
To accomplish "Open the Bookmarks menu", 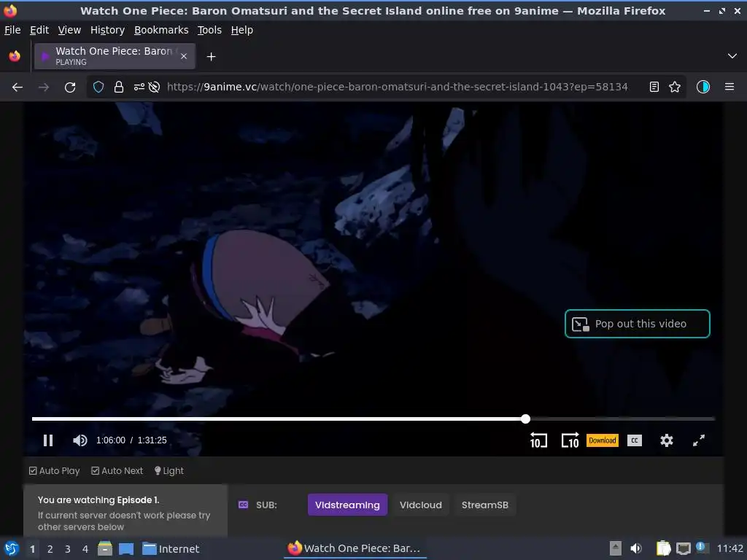I will (x=161, y=30).
